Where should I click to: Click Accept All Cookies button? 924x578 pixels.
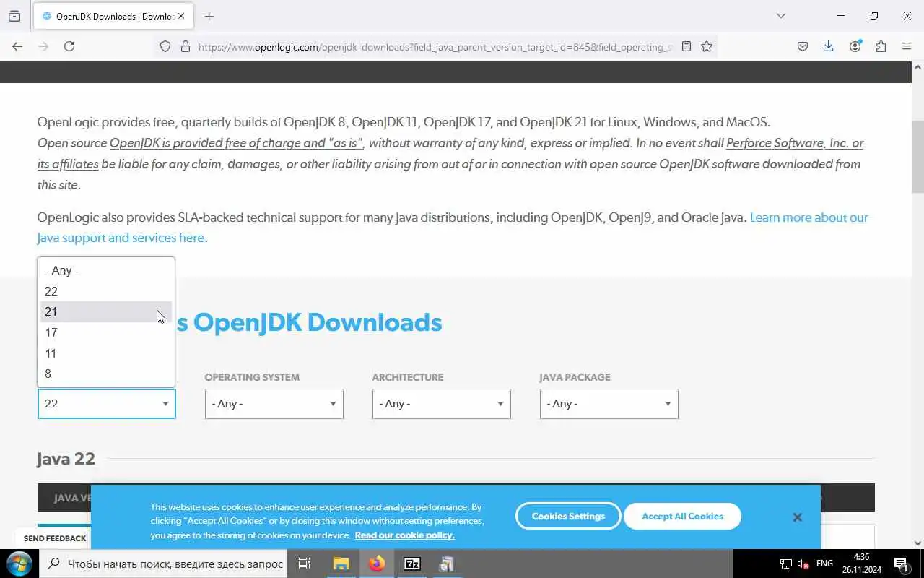tap(682, 516)
